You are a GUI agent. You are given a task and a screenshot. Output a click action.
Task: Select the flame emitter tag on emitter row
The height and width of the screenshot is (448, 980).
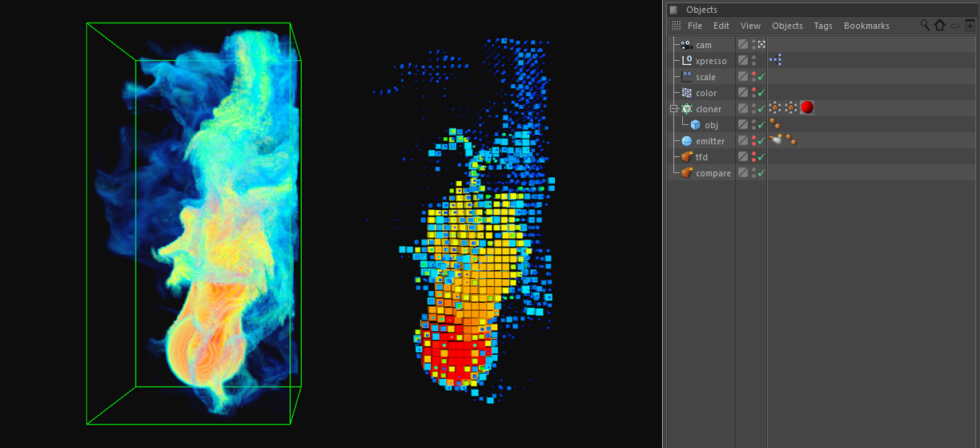(x=775, y=140)
